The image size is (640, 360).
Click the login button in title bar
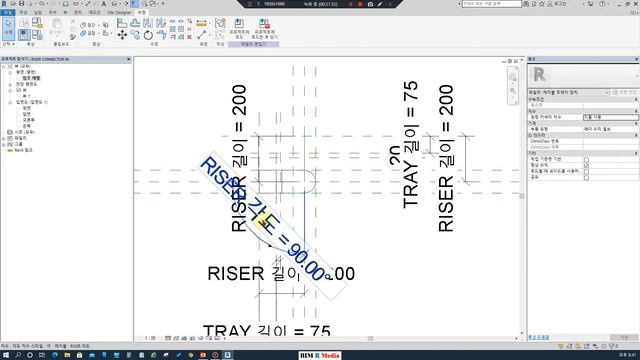pos(557,4)
